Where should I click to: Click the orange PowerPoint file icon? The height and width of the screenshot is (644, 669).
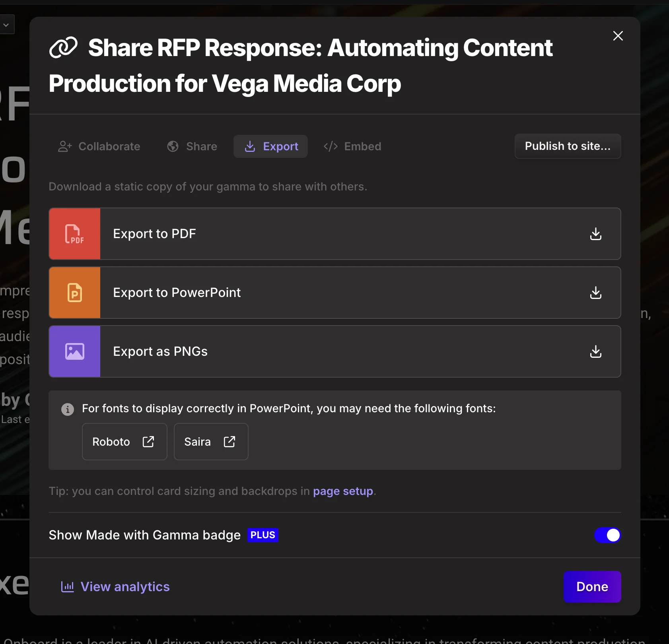(x=75, y=293)
